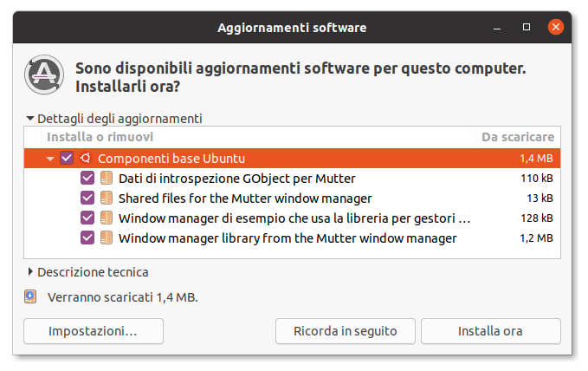
Task: Click package icon for Dati di introspezione GObject
Action: coord(107,178)
